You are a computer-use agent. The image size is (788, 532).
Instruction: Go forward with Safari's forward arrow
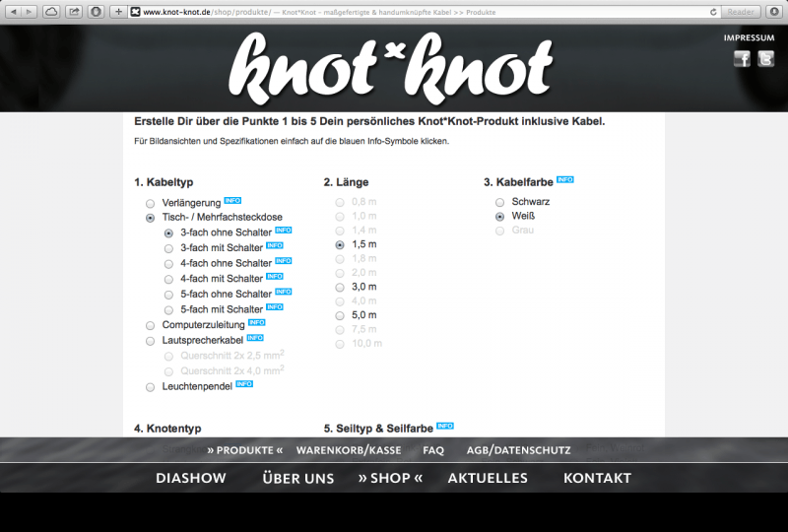point(30,12)
